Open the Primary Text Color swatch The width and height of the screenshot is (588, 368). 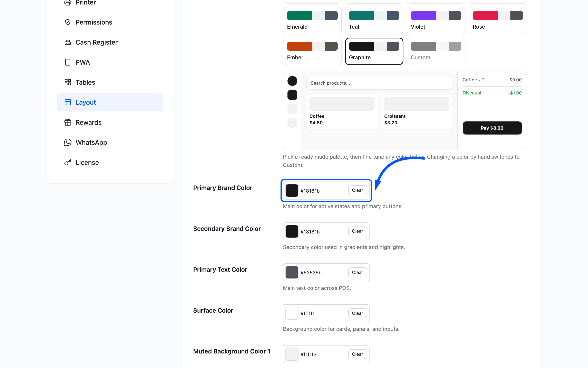click(x=292, y=272)
